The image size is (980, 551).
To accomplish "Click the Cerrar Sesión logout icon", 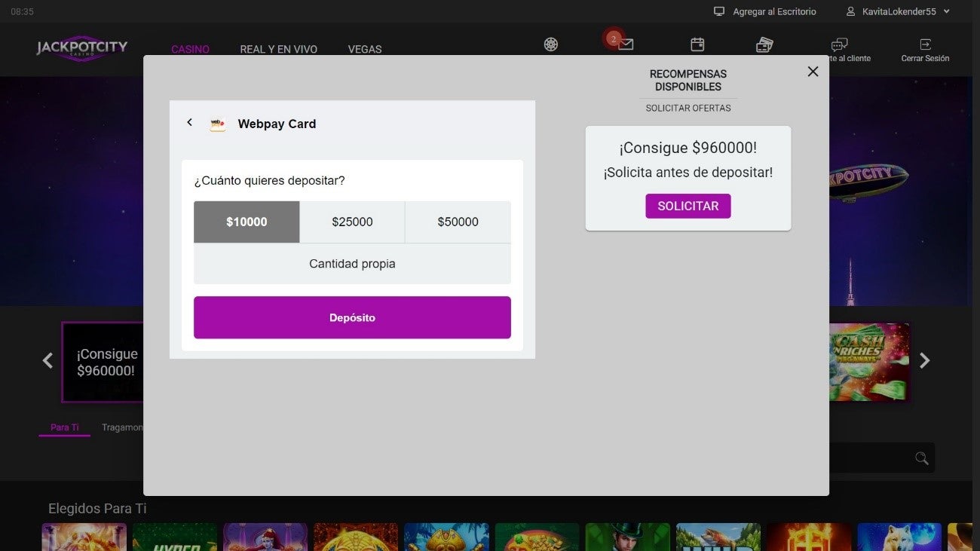I will (x=925, y=44).
